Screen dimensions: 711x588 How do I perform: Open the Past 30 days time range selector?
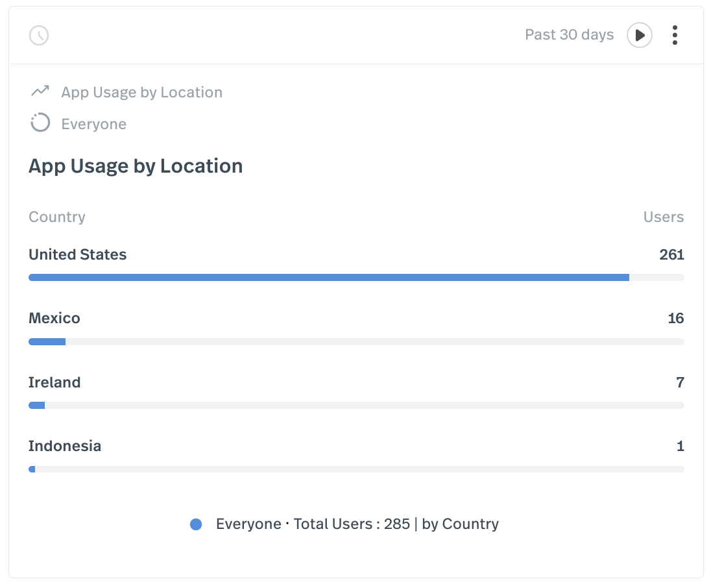pyautogui.click(x=569, y=35)
